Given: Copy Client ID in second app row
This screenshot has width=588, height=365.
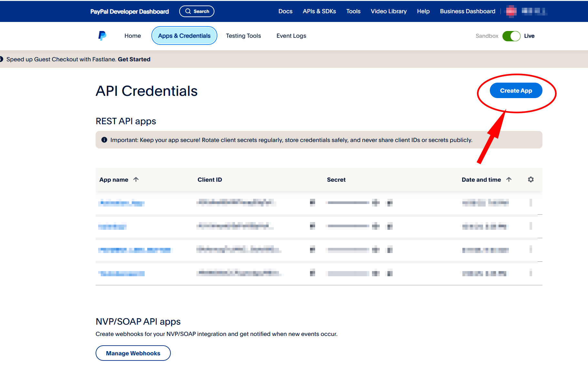Looking at the screenshot, I should point(312,226).
